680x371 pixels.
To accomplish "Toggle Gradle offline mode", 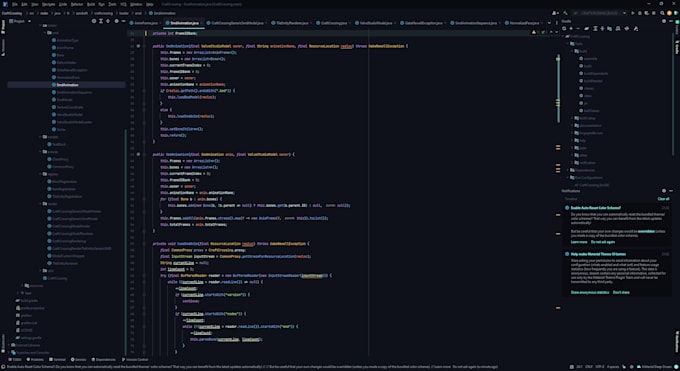I will 627,29.
